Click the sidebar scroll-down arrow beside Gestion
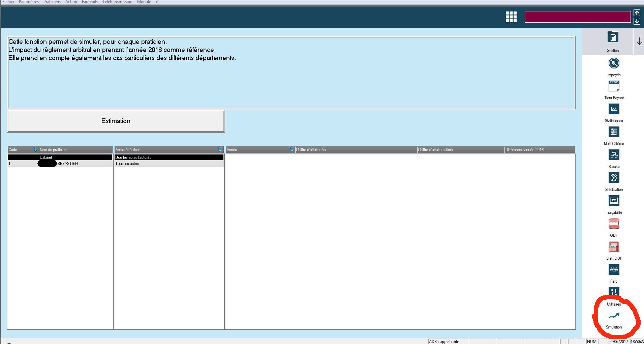 [639, 42]
